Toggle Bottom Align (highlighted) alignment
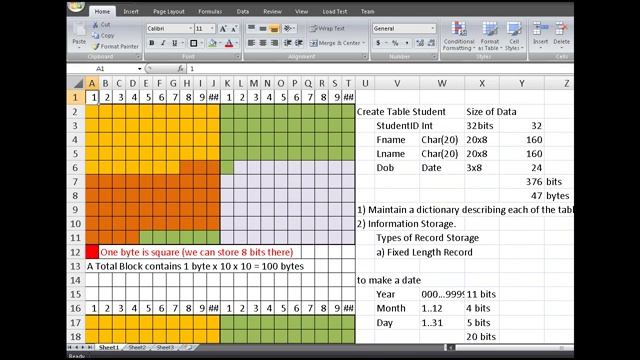 [274, 28]
